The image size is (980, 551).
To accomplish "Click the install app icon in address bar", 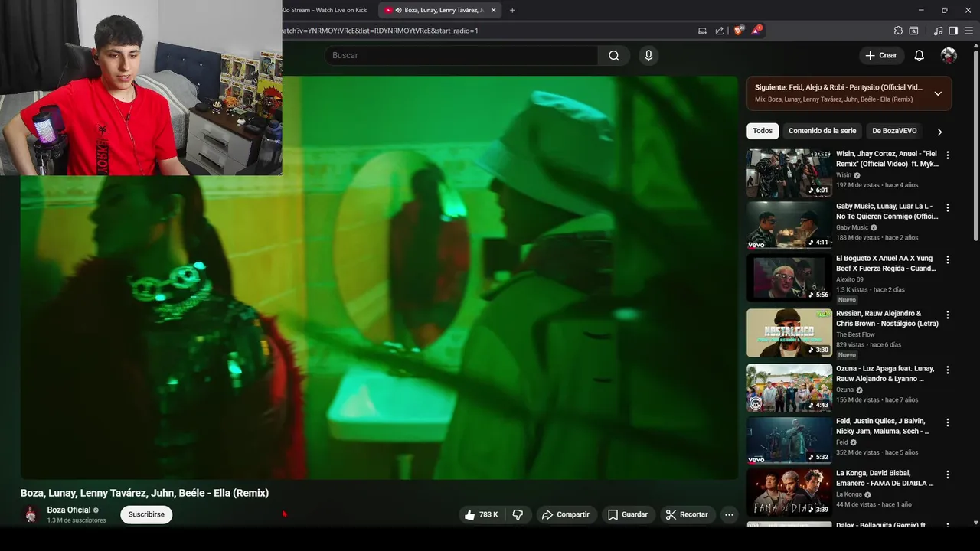I will pyautogui.click(x=702, y=31).
